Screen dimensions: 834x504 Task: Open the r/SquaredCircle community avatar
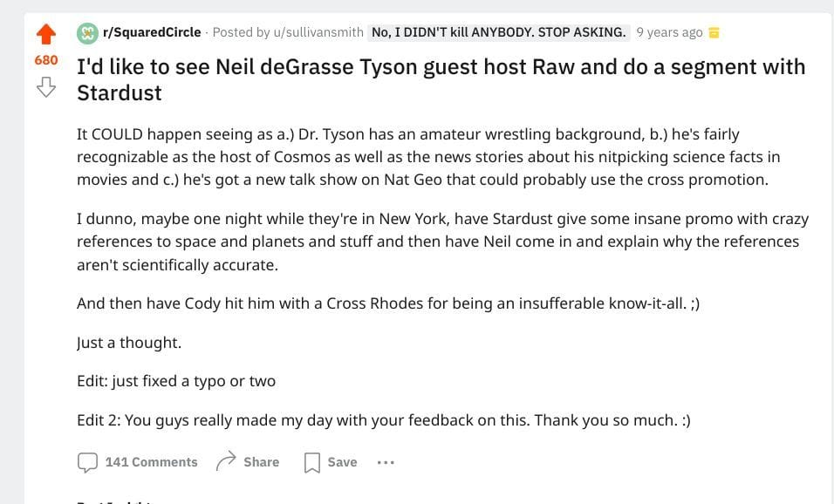click(86, 31)
